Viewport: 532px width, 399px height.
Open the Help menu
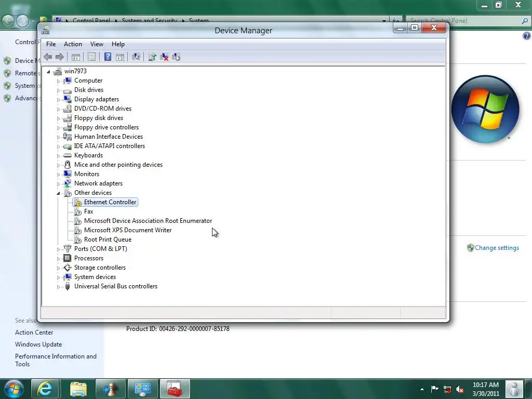point(118,44)
